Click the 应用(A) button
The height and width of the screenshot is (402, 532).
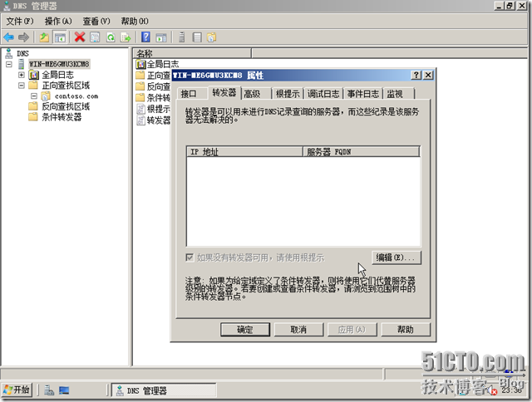coord(352,330)
